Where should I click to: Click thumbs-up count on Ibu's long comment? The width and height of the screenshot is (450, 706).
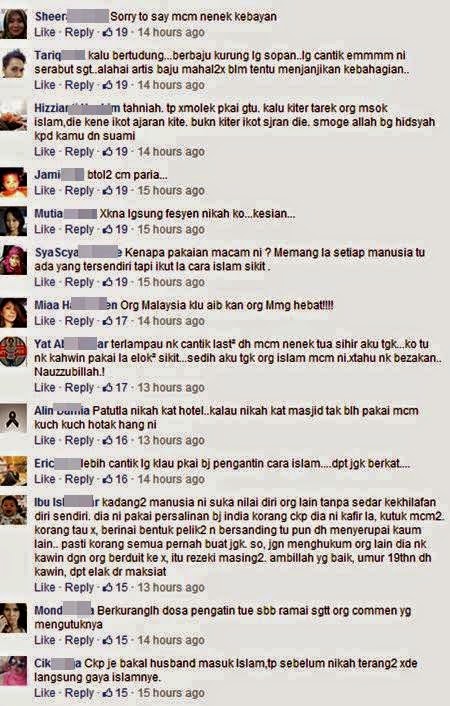115,588
